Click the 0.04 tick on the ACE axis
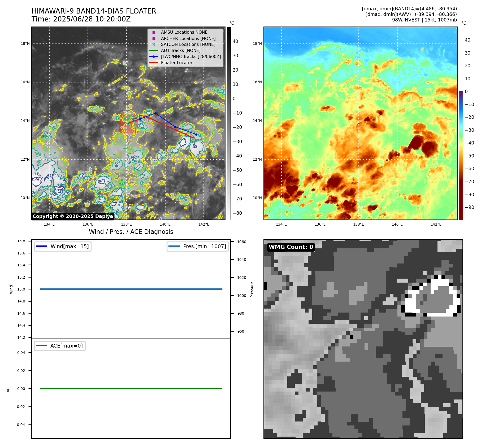481x448 pixels. click(x=21, y=353)
